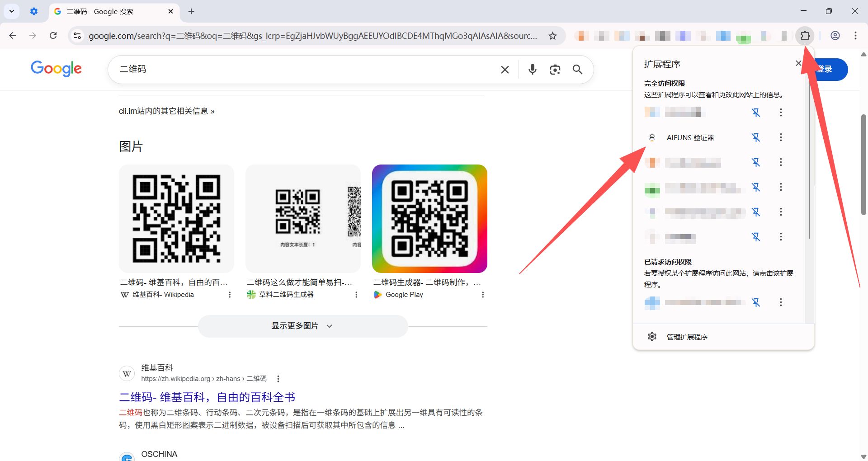Open caption link 二维码生成器- 二维码制作
This screenshot has width=868, height=461.
[x=427, y=282]
